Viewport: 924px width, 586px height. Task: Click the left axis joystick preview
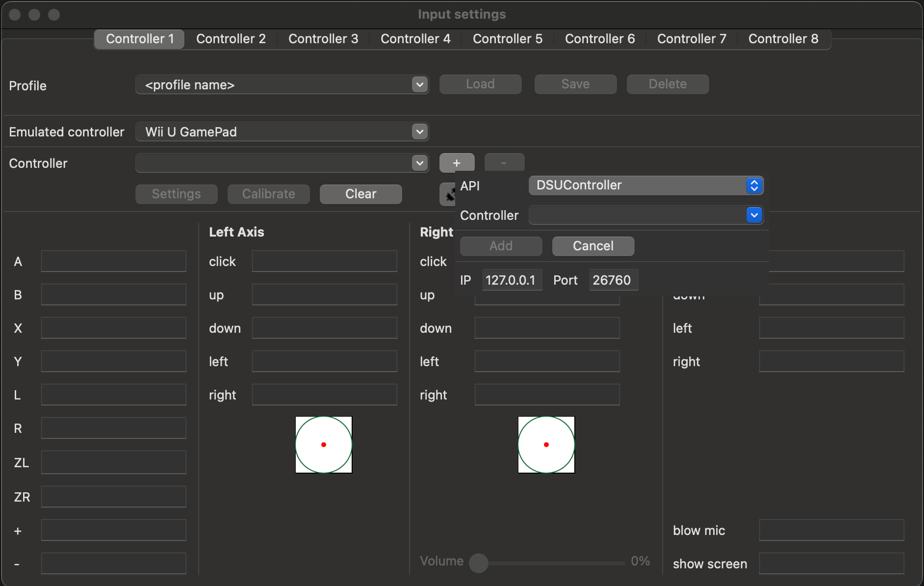pyautogui.click(x=324, y=445)
